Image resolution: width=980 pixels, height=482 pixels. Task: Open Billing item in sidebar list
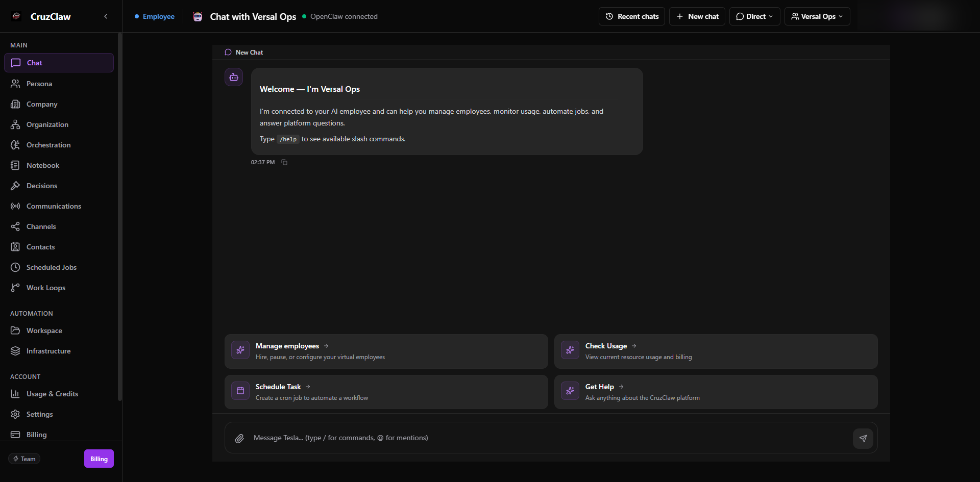[59, 435]
